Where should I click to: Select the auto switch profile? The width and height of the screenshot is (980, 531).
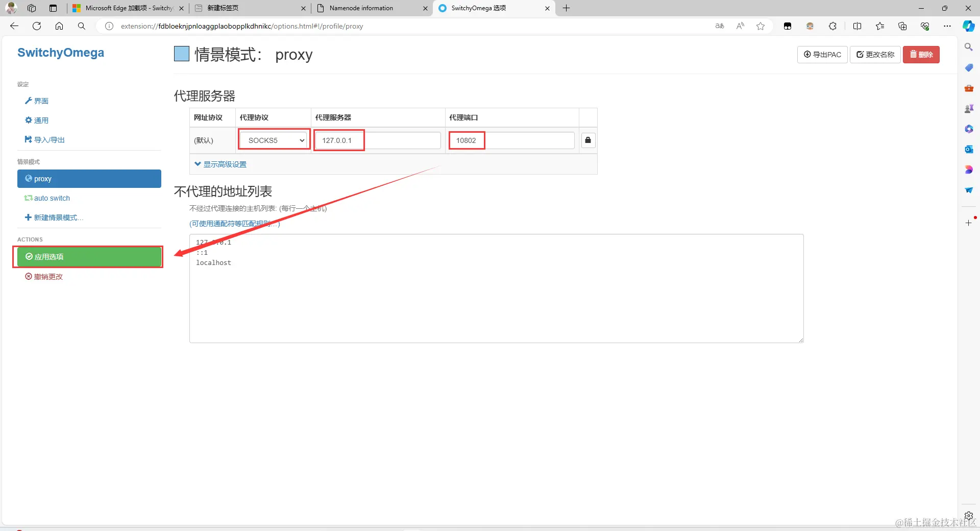47,198
